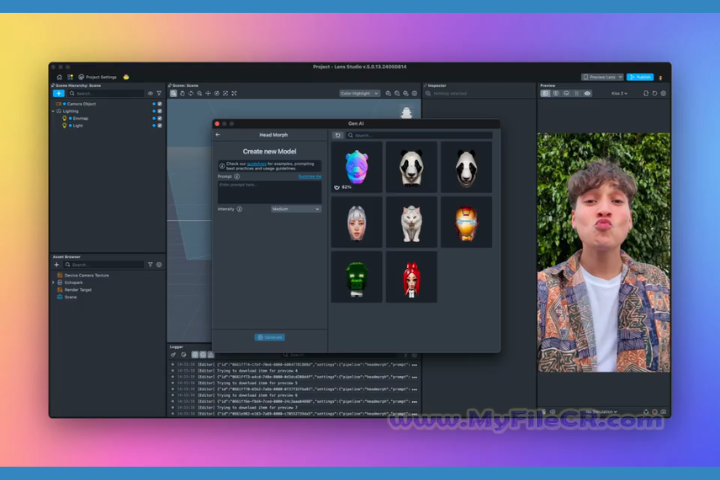The image size is (720, 480).
Task: Click the Frame-all expand tool in Scene toolbar
Action: click(234, 93)
